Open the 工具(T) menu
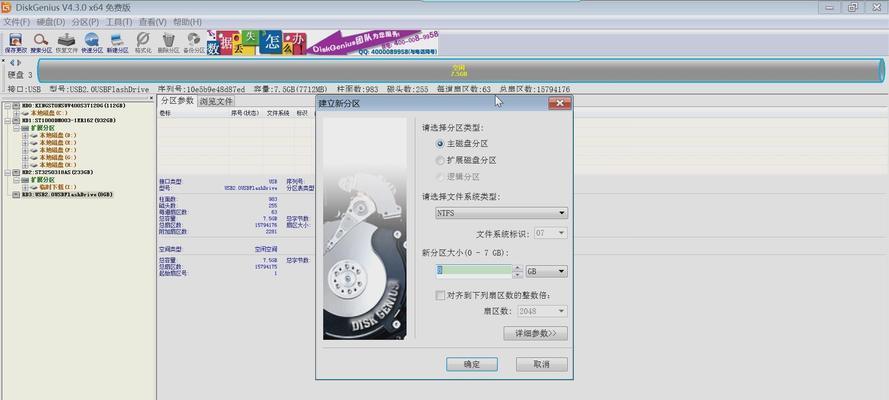The height and width of the screenshot is (400, 889). [119, 22]
